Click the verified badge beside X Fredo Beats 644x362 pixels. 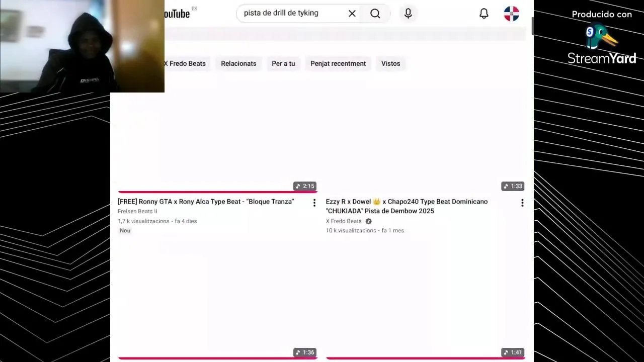point(368,221)
